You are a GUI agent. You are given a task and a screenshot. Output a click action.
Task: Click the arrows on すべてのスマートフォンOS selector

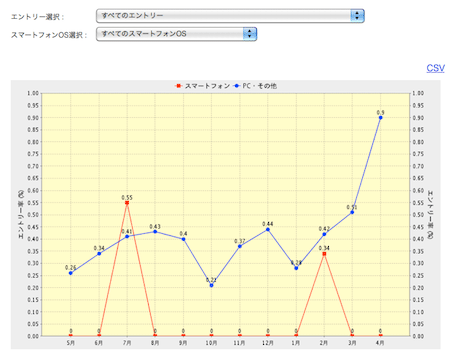coord(249,34)
